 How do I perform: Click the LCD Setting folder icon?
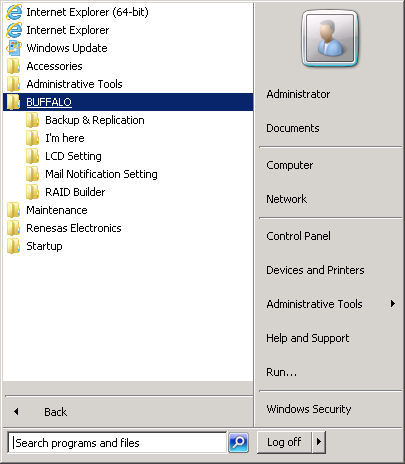point(33,156)
